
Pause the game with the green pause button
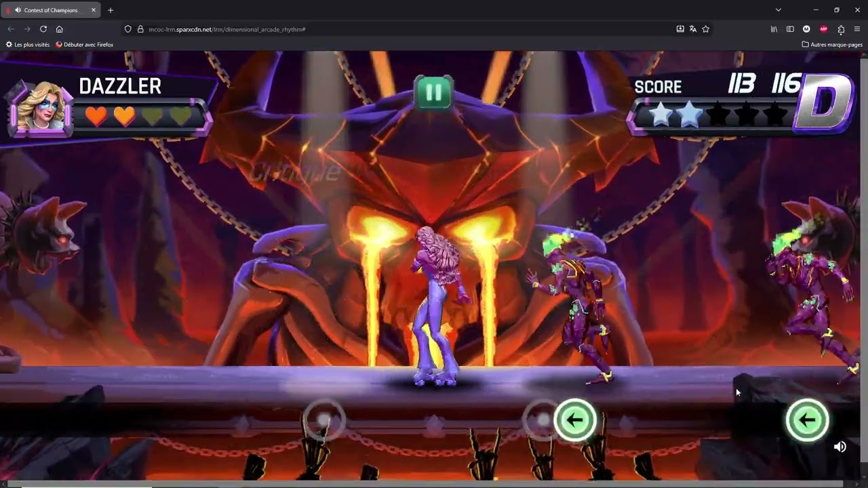pyautogui.click(x=434, y=92)
